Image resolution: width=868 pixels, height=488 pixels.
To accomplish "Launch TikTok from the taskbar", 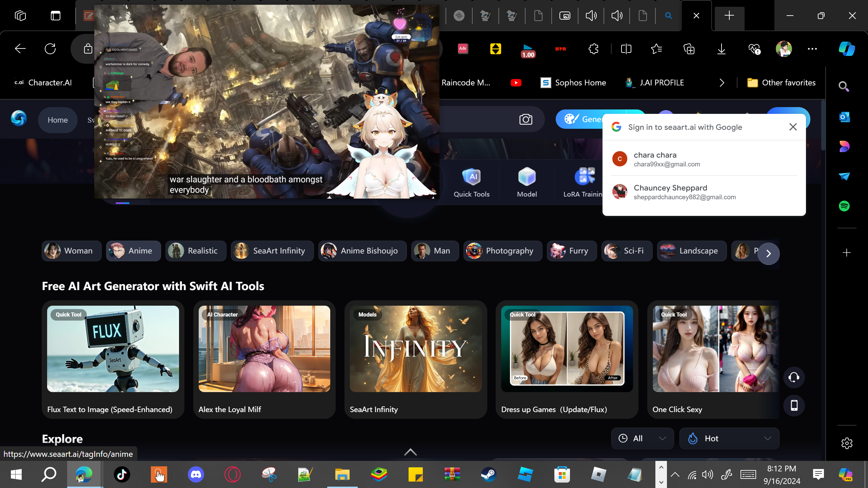I will click(122, 474).
